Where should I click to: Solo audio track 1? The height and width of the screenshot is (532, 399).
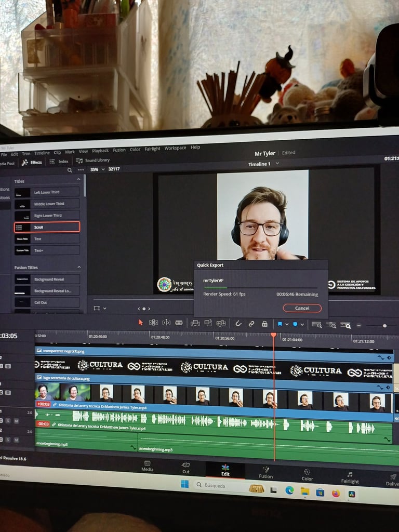[8, 421]
